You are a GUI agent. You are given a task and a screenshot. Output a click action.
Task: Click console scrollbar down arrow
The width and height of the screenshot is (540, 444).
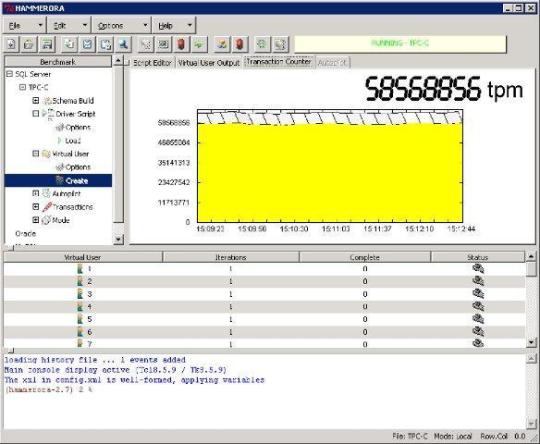pyautogui.click(x=531, y=423)
